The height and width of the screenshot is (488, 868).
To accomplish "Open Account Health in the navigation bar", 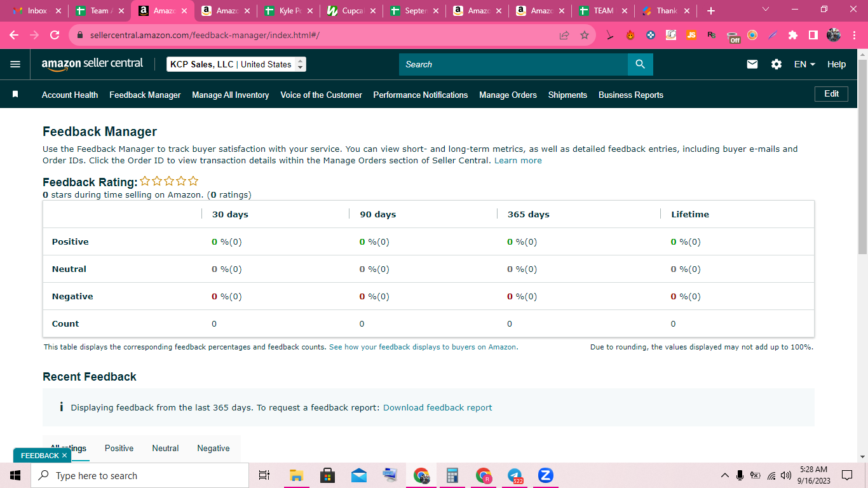I will point(70,95).
